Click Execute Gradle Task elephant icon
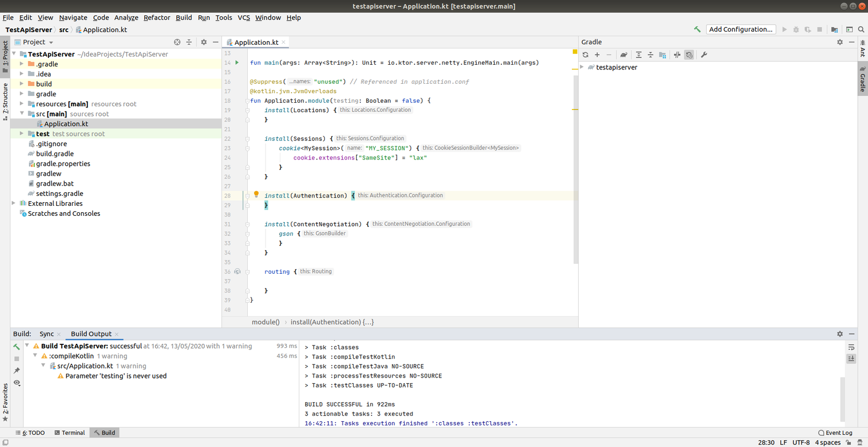The height and width of the screenshot is (447, 868). [623, 55]
